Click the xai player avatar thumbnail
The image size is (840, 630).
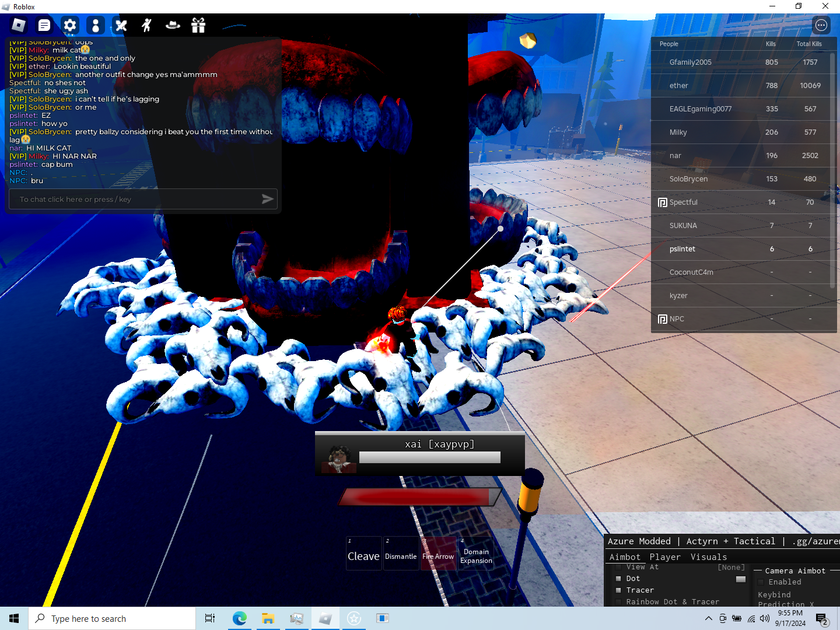click(x=339, y=458)
